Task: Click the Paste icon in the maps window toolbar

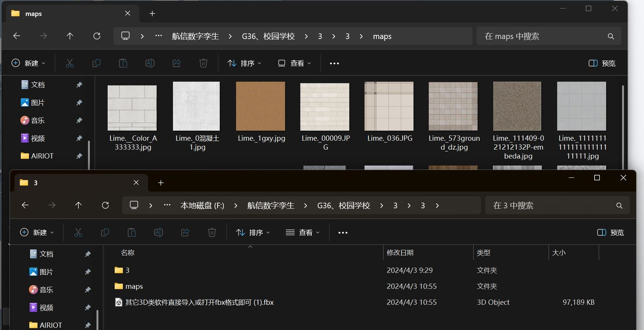Action: click(123, 63)
